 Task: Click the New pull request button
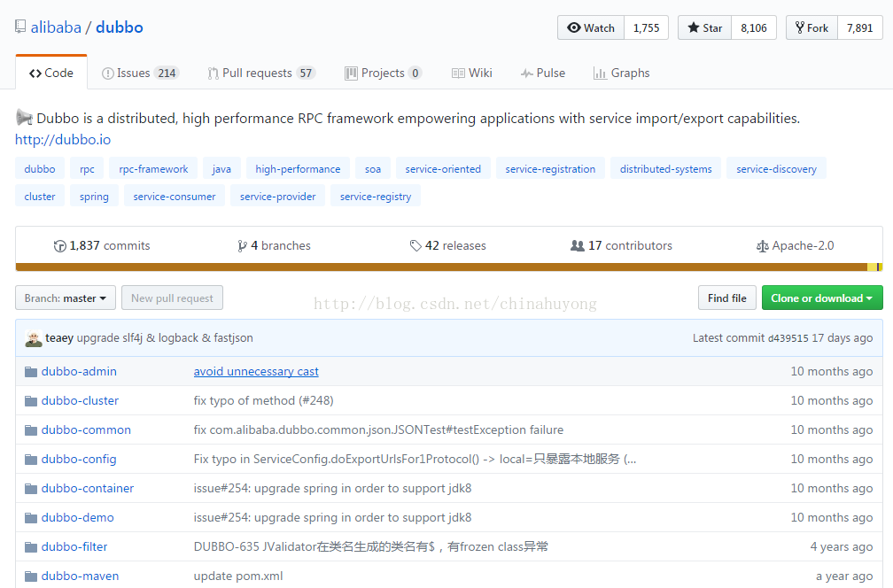point(172,298)
